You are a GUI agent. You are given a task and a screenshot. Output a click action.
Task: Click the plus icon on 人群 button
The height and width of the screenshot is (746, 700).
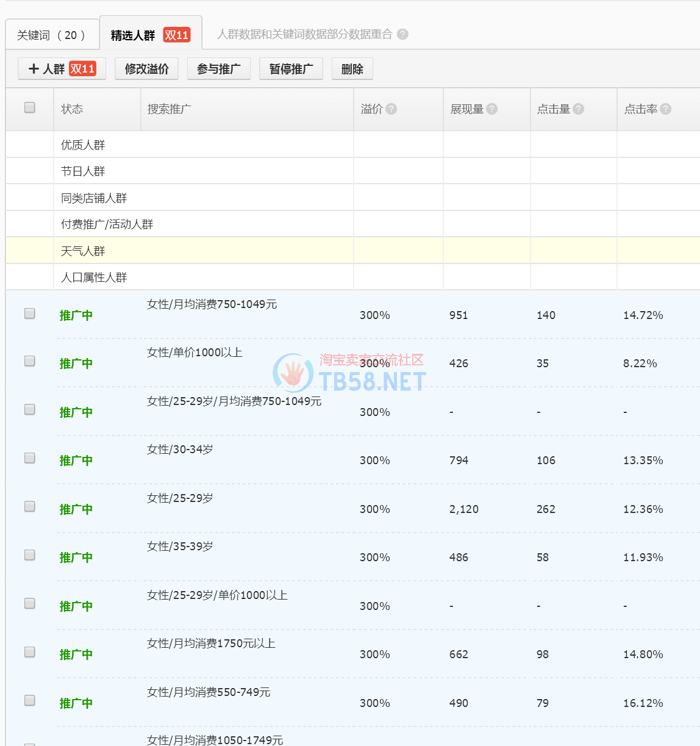click(x=34, y=69)
